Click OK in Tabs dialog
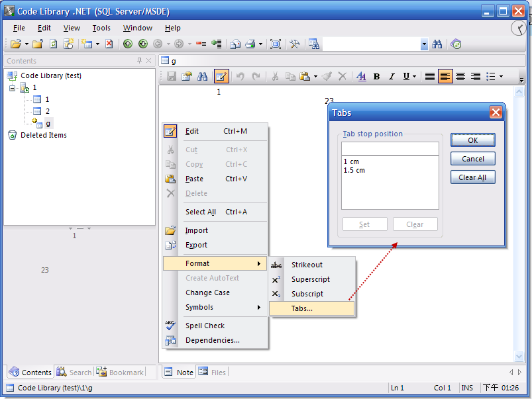Screen dimensions: 532x399 [472, 140]
